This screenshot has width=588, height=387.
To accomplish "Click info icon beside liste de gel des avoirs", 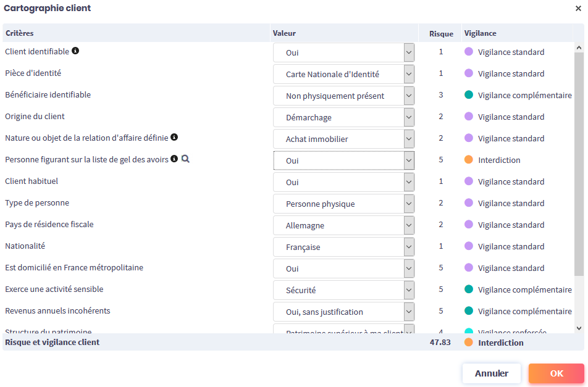I will pos(174,159).
